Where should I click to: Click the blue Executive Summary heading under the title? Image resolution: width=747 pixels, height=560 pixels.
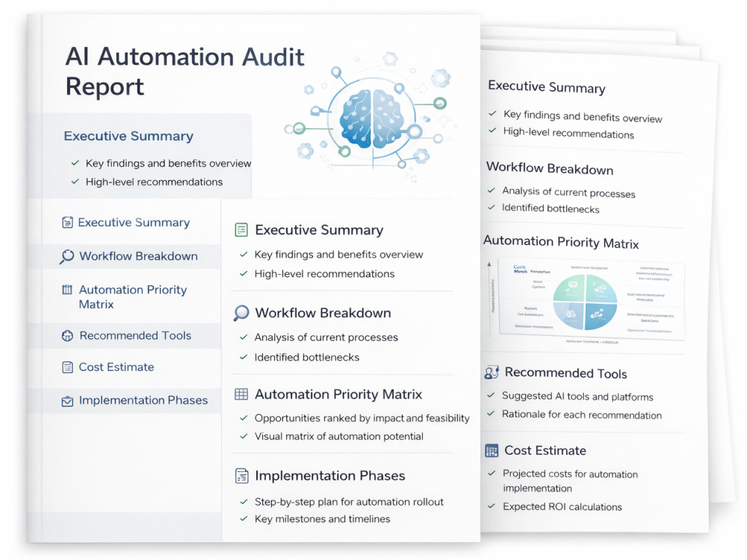[128, 136]
